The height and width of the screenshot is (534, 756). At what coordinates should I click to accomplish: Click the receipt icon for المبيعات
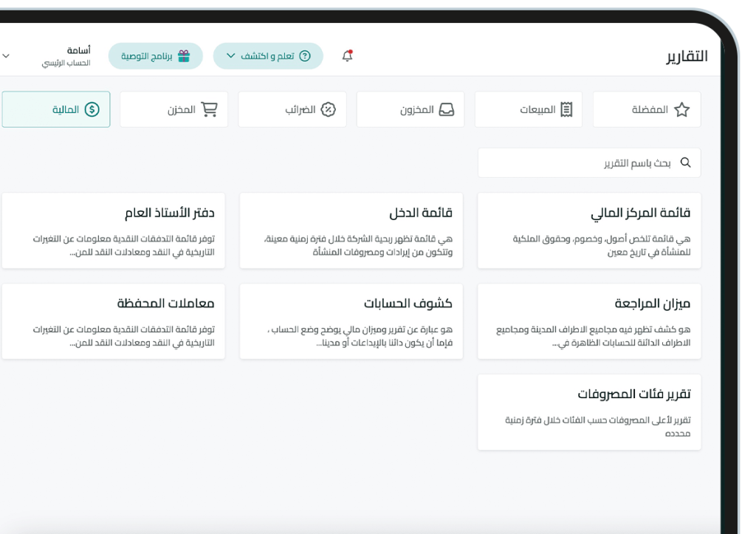[x=566, y=110]
